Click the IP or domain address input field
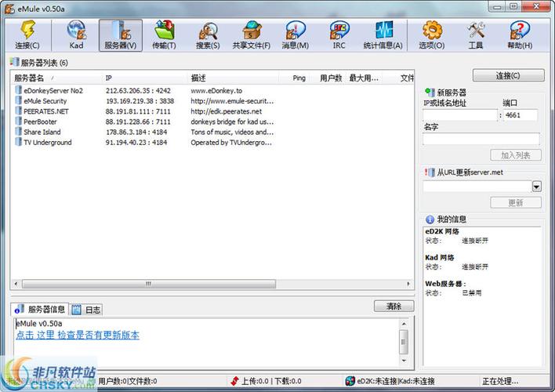Image resolution: width=555 pixels, height=392 pixels. 459,115
